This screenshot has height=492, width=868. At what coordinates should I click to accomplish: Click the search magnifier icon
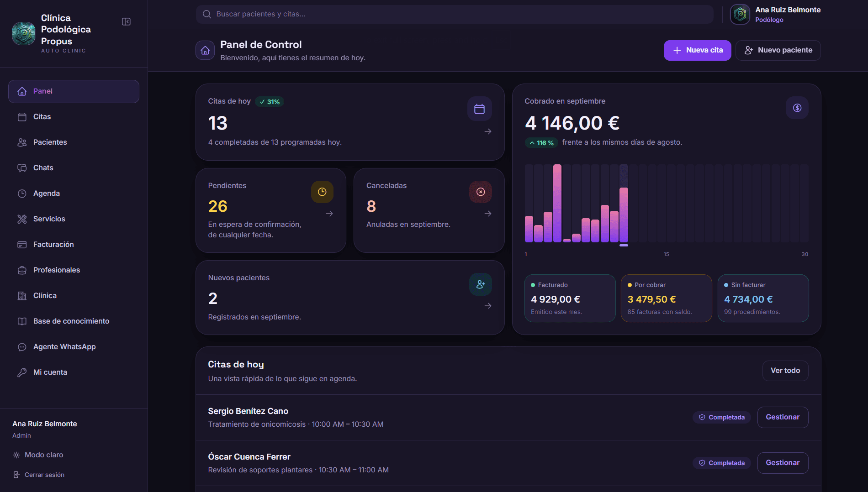point(207,14)
